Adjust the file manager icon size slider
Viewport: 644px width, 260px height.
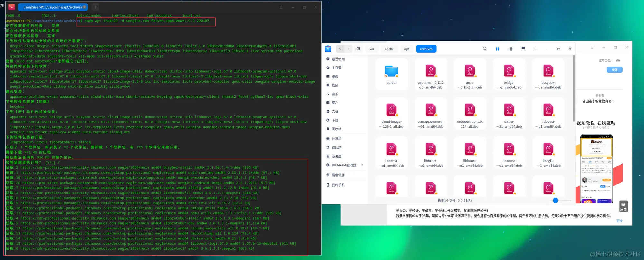point(555,201)
